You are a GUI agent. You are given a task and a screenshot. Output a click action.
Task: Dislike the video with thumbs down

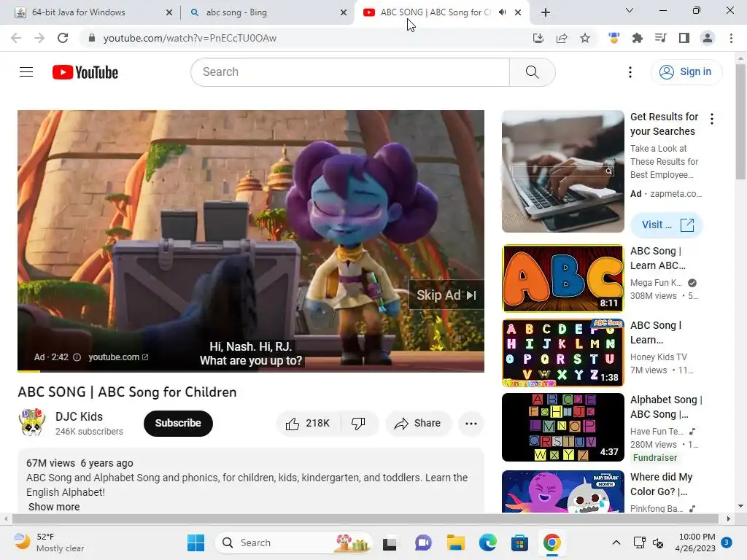(358, 424)
